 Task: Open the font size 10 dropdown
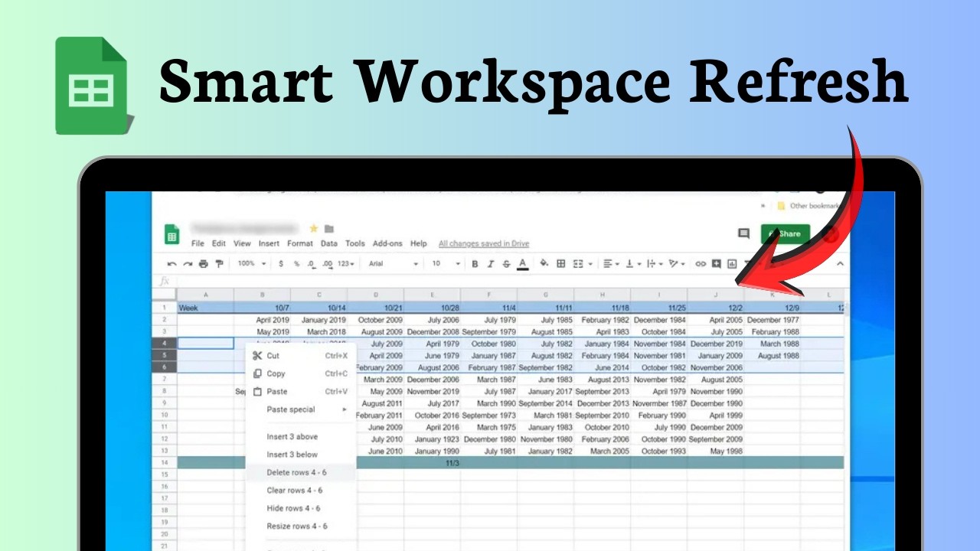pos(446,263)
